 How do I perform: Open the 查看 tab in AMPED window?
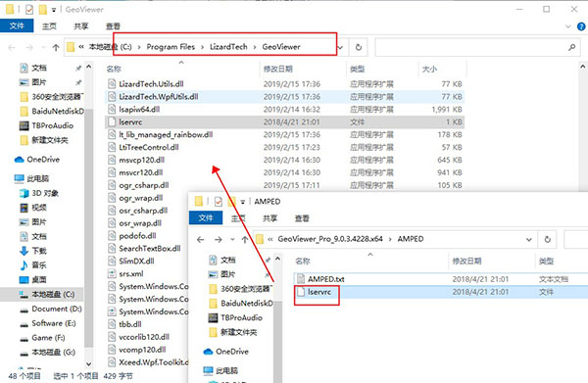click(302, 218)
